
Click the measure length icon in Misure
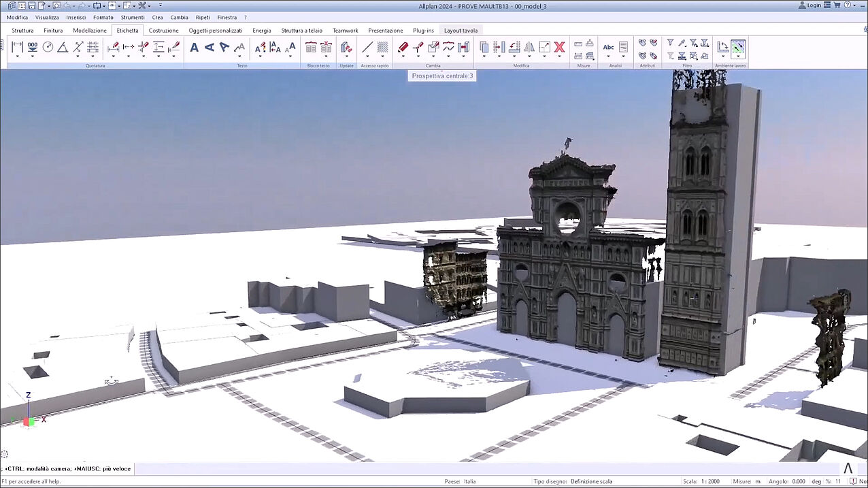tap(578, 44)
